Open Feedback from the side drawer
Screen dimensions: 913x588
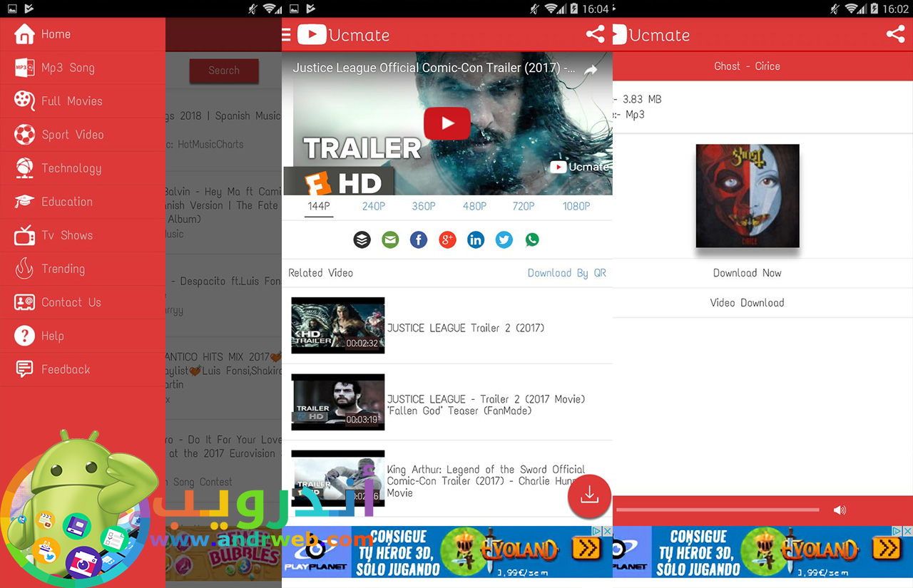pyautogui.click(x=83, y=369)
